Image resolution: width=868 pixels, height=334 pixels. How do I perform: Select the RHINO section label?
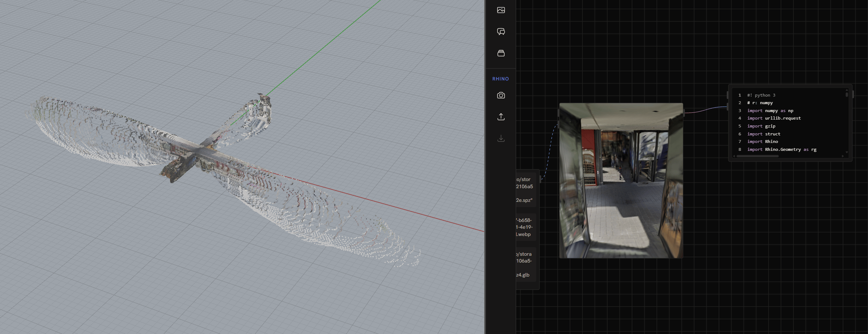pyautogui.click(x=500, y=79)
